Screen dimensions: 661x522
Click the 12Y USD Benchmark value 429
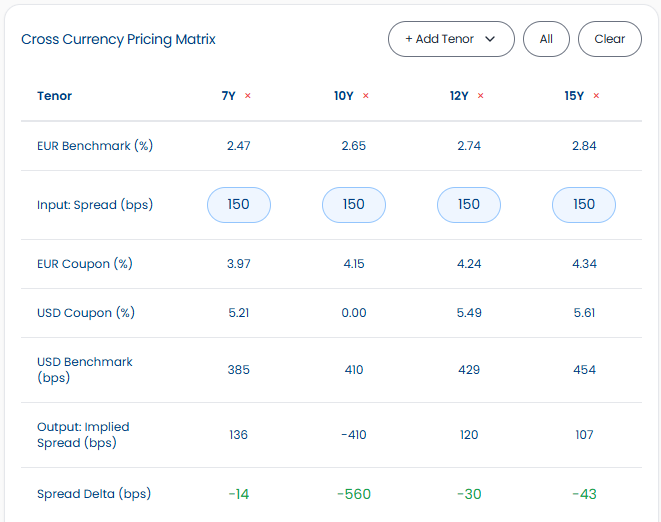pyautogui.click(x=469, y=370)
